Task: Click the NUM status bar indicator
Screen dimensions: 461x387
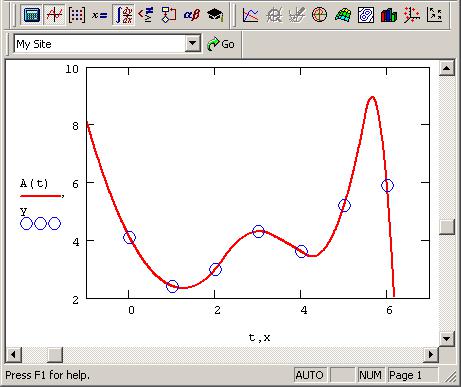Action: [370, 375]
